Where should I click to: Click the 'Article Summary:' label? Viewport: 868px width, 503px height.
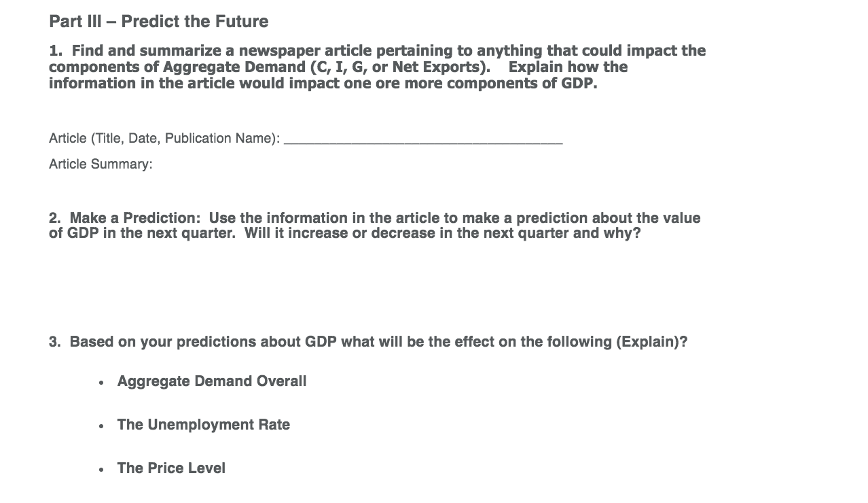[101, 164]
